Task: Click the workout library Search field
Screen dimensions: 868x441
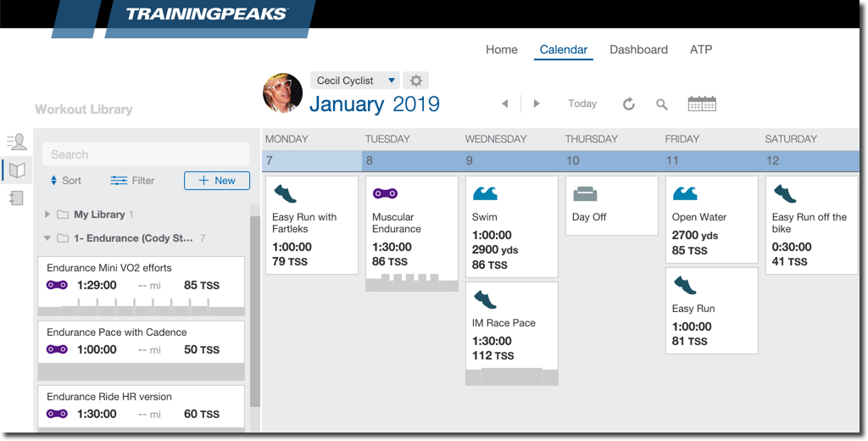Action: [x=146, y=154]
